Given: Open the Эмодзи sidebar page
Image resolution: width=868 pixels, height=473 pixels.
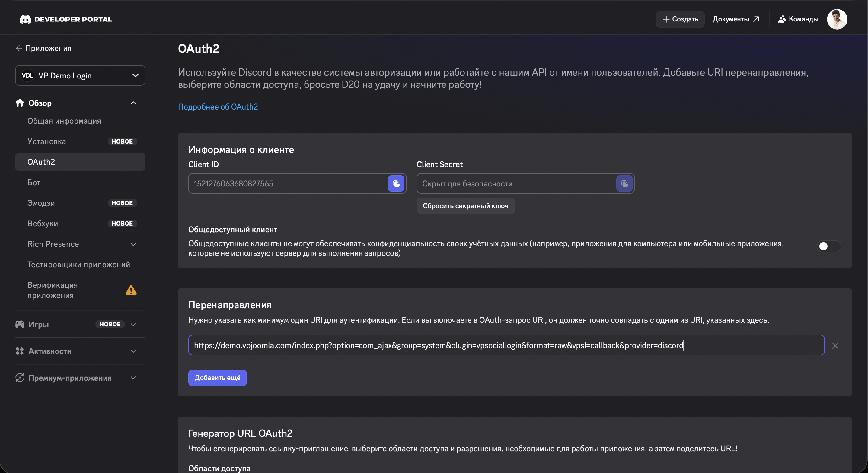Looking at the screenshot, I should (x=80, y=203).
